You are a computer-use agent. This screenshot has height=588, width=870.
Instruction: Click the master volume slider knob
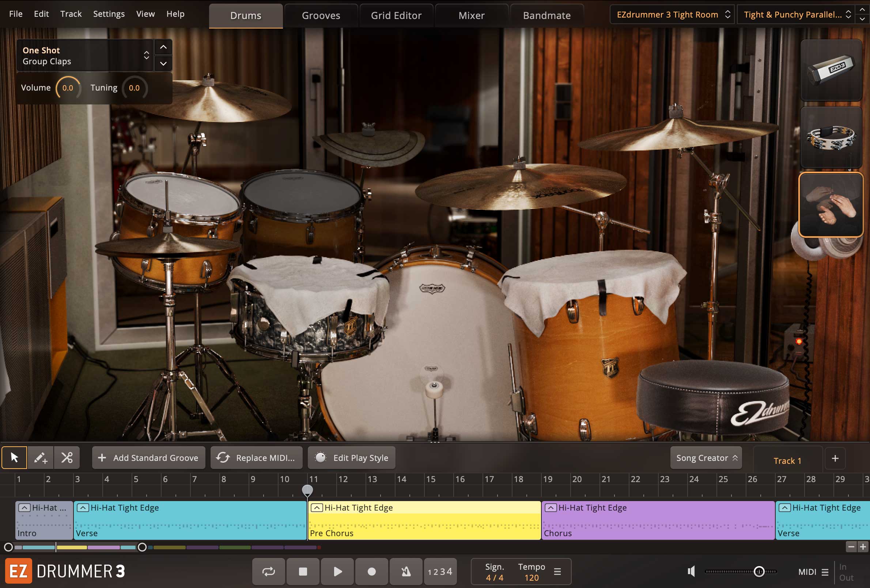click(759, 571)
